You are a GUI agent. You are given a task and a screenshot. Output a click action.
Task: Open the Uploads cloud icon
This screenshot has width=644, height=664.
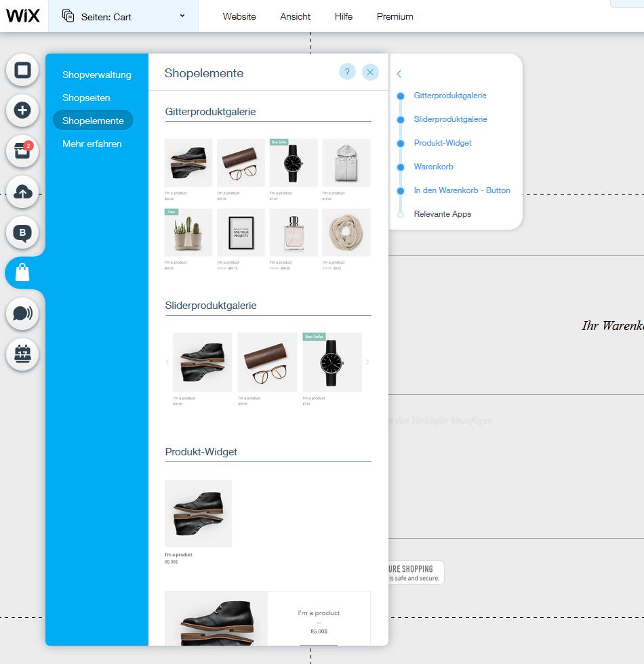22,192
